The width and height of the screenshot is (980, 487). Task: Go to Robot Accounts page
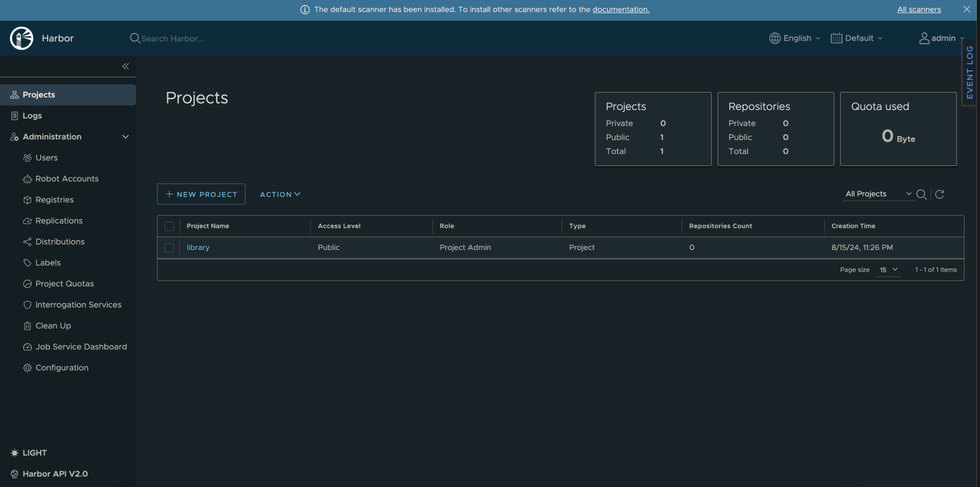[67, 179]
